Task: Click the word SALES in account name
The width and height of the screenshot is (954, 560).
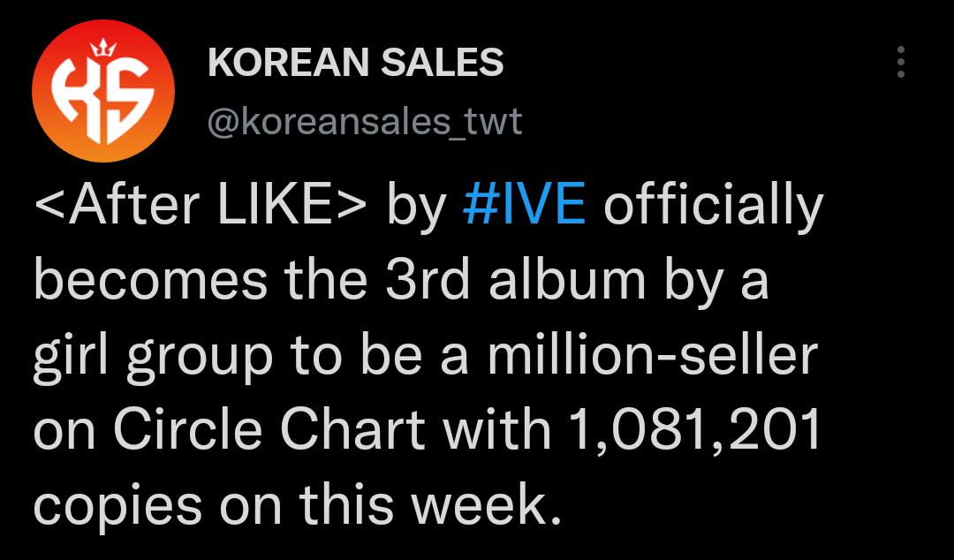Action: (x=443, y=63)
